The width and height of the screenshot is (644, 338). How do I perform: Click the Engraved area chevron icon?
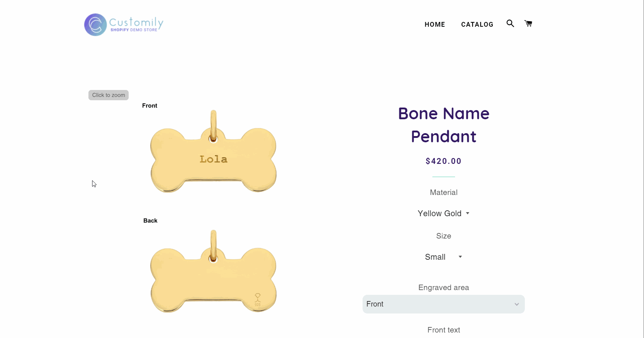point(516,304)
